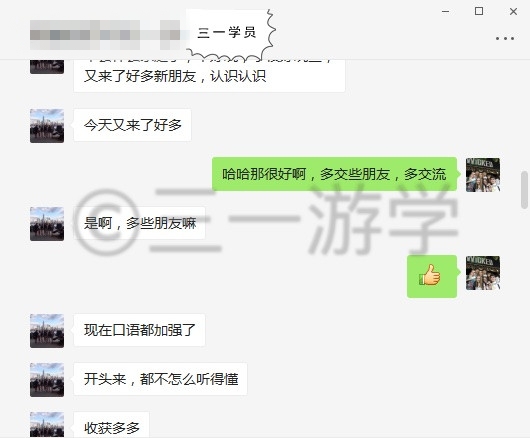Click sender avatar beside 现在口语都加强了
This screenshot has height=438, width=530.
(x=47, y=331)
